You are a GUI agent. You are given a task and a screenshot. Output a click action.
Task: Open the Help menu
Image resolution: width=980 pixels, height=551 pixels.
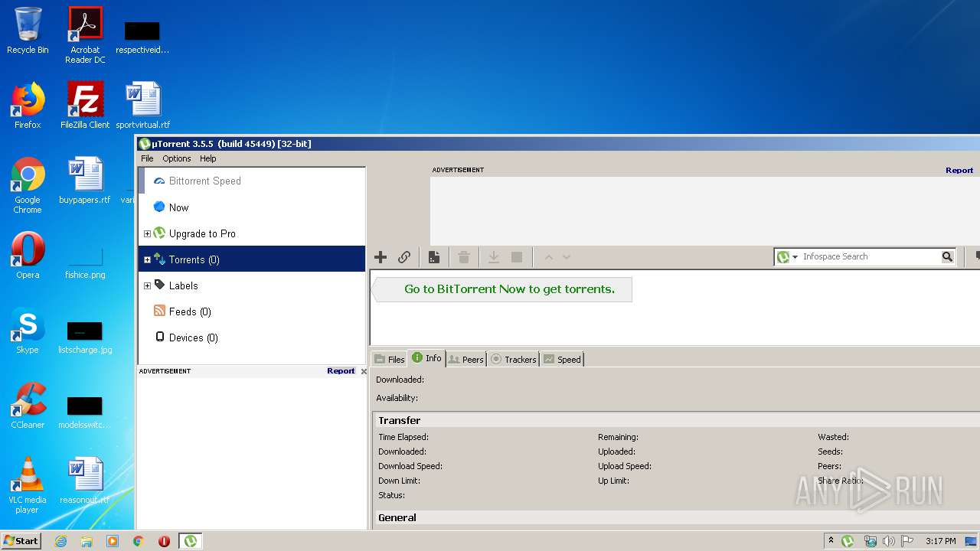click(x=208, y=158)
